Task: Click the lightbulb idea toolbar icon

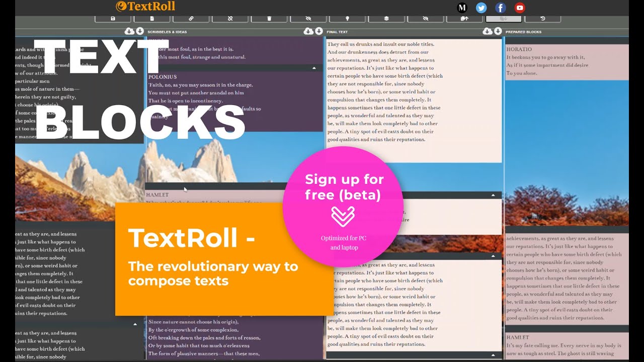Action: (x=347, y=19)
